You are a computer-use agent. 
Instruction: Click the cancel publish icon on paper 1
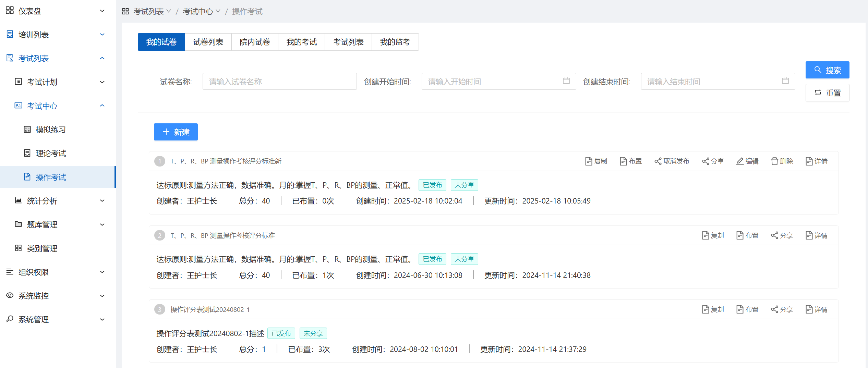pyautogui.click(x=658, y=161)
